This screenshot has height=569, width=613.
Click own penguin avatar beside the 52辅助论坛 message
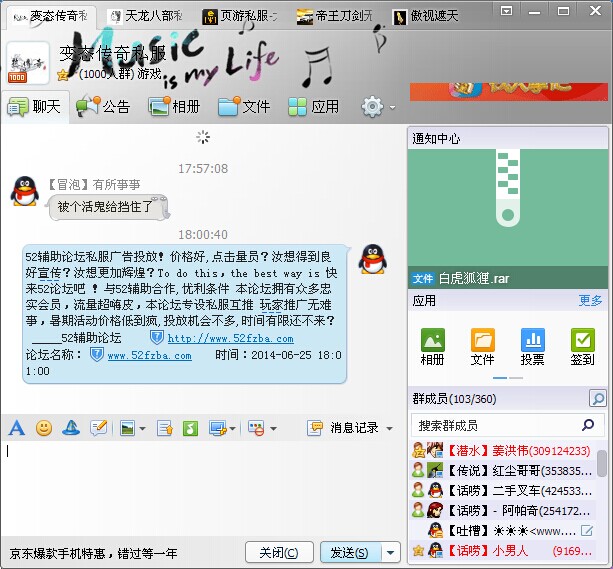point(373,259)
